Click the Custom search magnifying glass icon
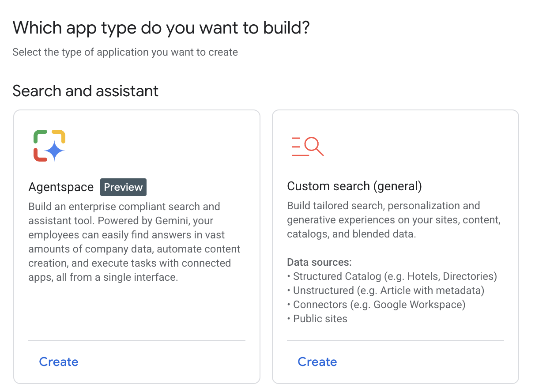This screenshot has width=535, height=392. (x=308, y=146)
